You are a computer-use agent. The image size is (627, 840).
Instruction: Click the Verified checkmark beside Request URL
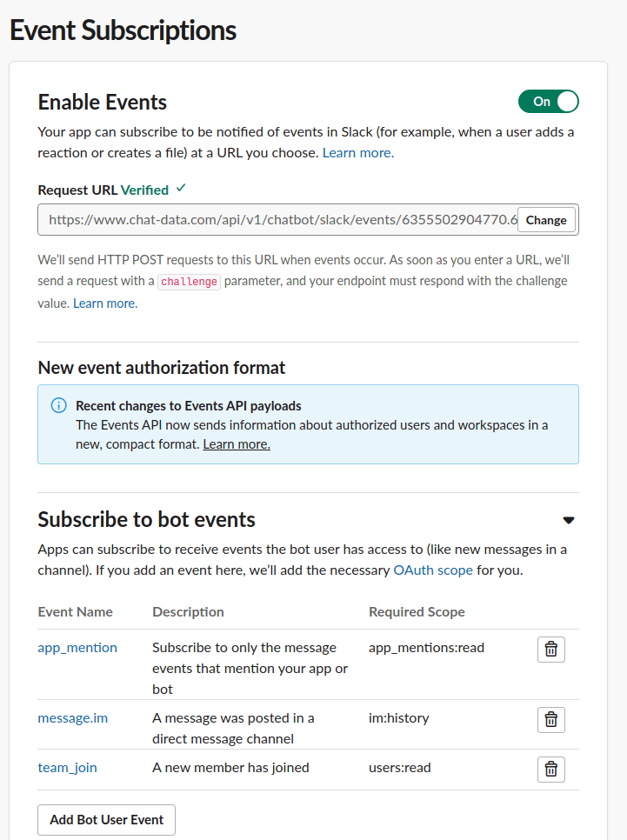[x=180, y=190]
